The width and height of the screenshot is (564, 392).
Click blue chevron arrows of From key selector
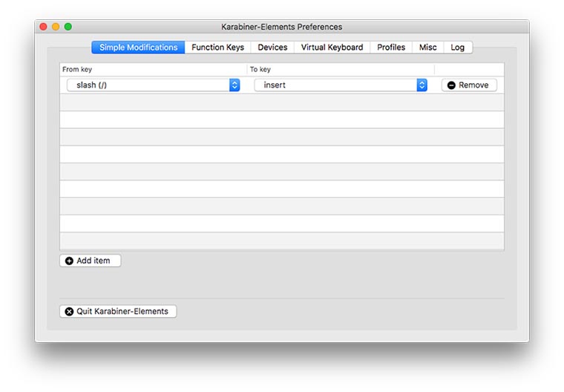click(235, 85)
